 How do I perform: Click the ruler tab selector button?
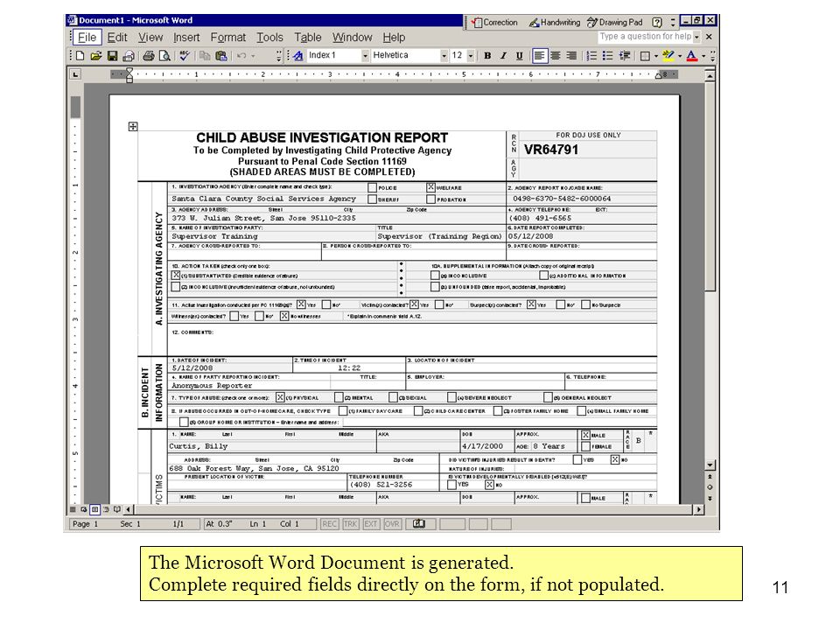(x=75, y=74)
